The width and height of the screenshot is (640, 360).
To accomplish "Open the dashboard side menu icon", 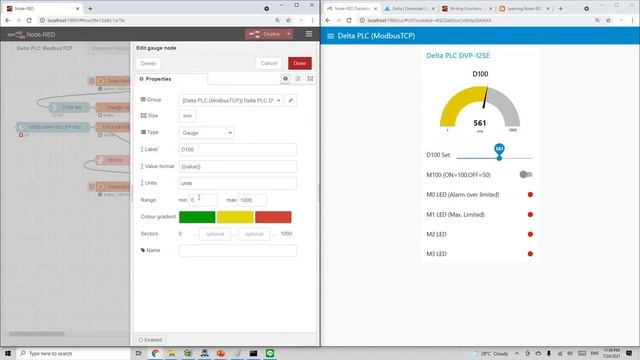I will (331, 36).
